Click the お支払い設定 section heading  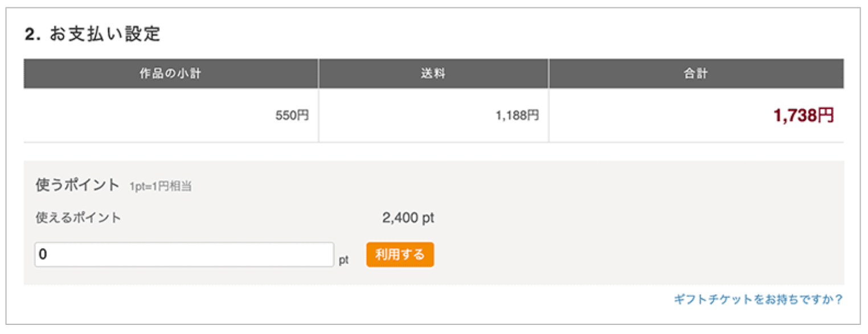[x=105, y=34]
